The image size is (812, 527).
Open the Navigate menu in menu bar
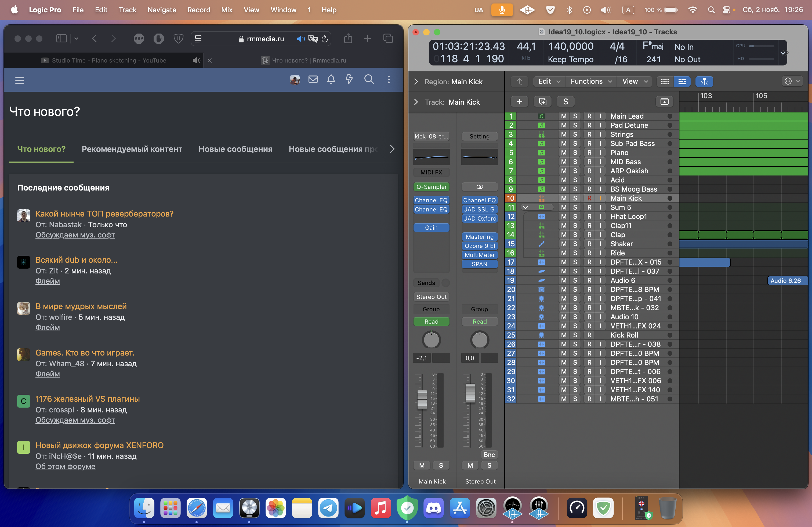click(162, 10)
